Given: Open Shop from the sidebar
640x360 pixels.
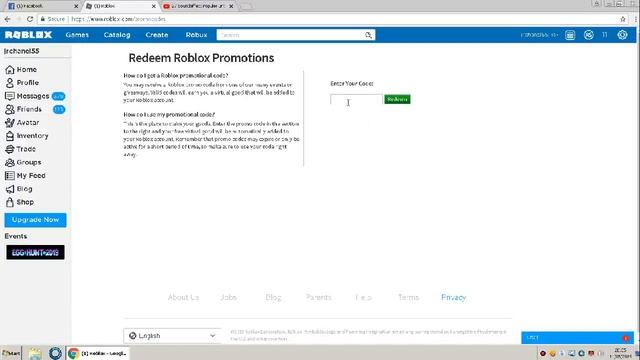Looking at the screenshot, I should pos(20,202).
